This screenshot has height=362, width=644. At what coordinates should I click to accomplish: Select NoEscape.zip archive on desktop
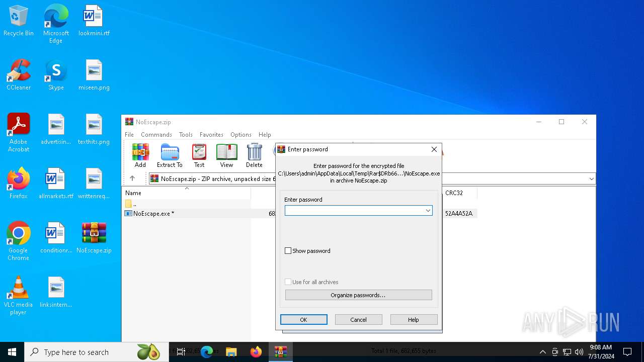pos(94,238)
